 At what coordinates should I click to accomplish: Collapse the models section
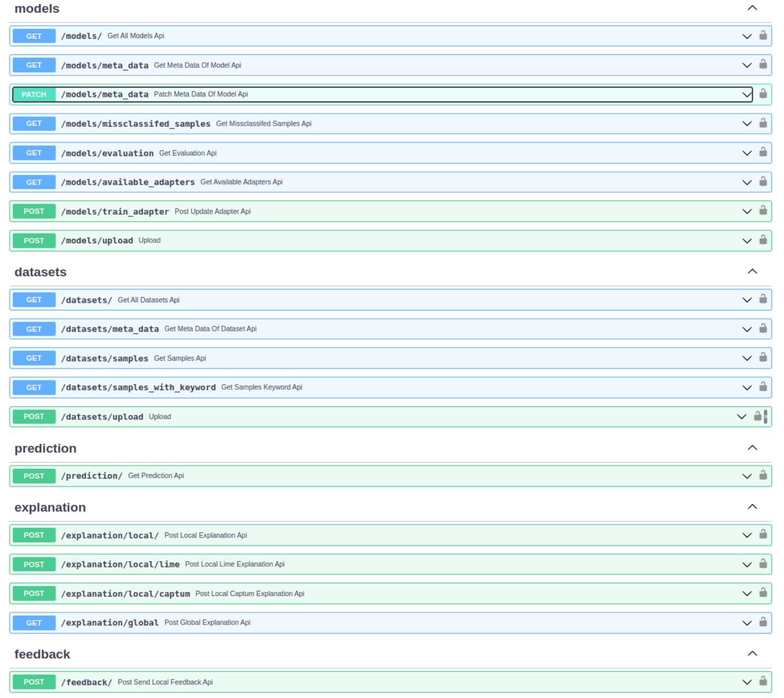point(752,8)
